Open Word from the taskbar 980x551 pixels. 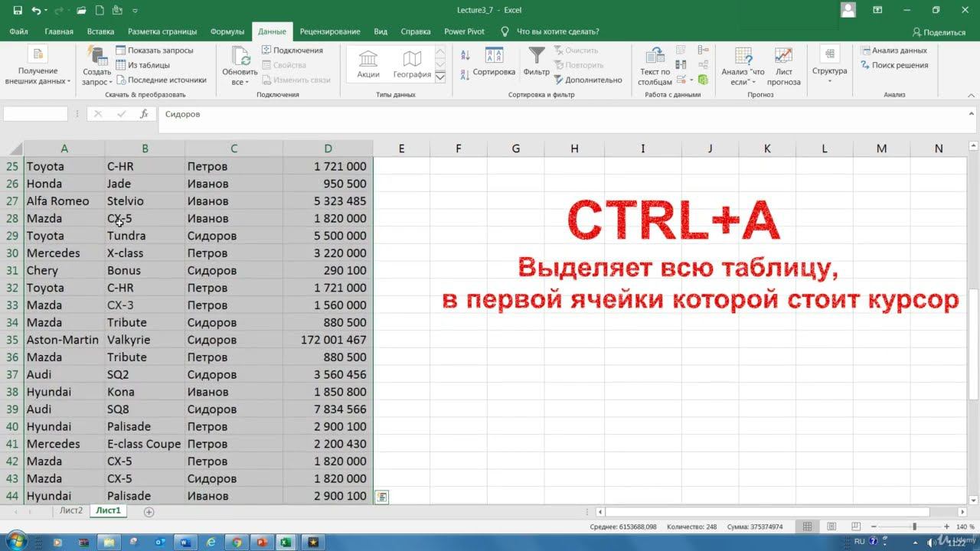tap(185, 542)
